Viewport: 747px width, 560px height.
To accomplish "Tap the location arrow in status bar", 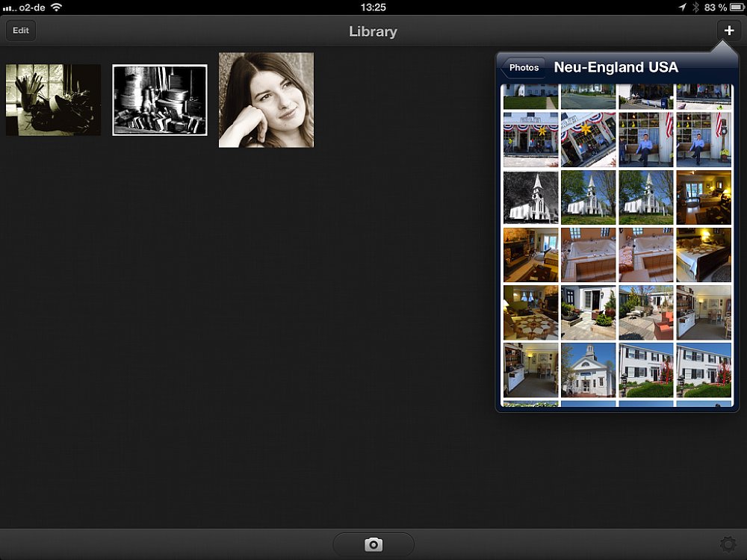I will [x=682, y=7].
